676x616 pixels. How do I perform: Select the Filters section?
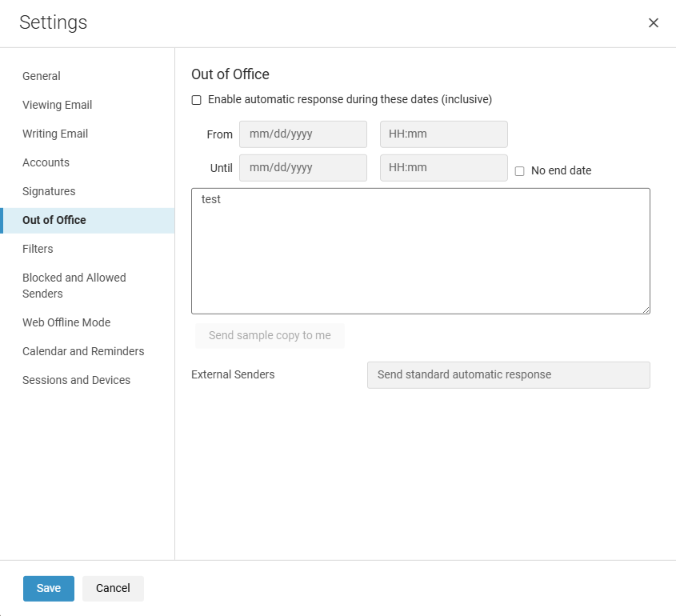point(38,249)
